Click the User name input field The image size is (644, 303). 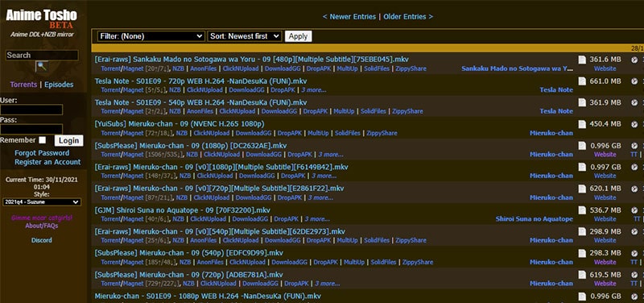(31, 110)
